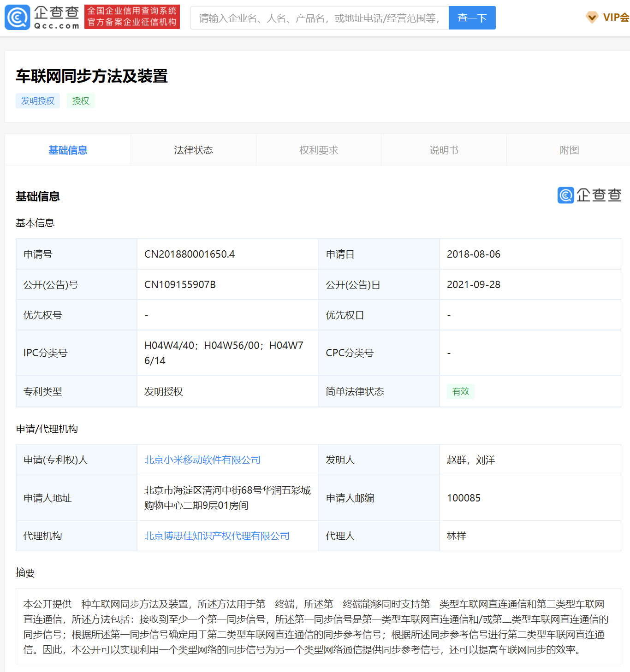Click the publication number CN109155907B

coord(180,285)
